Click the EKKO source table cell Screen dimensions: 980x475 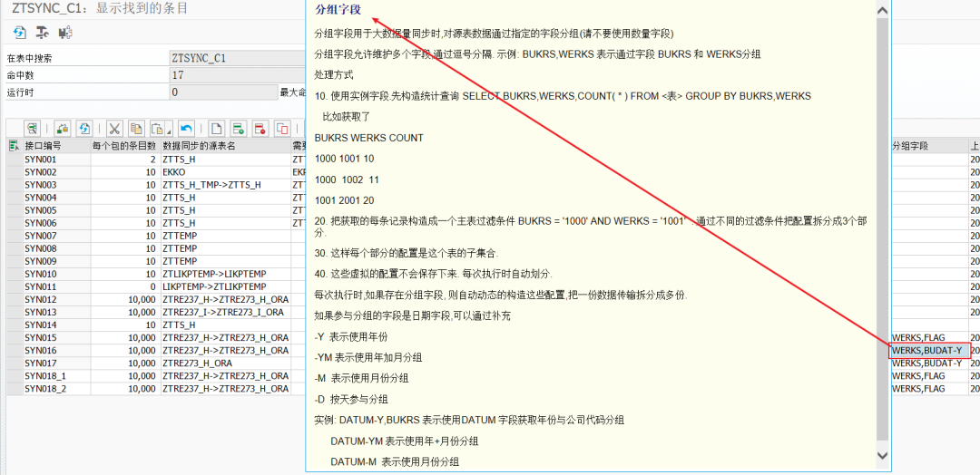226,171
